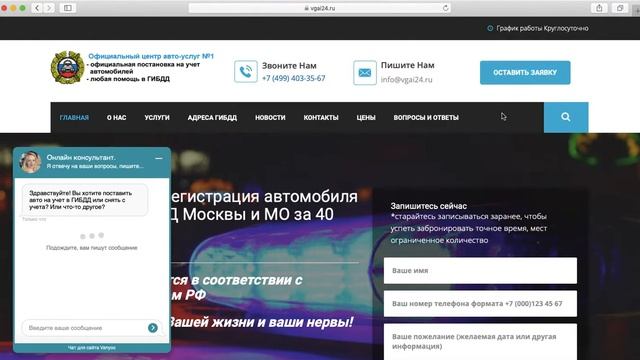Reload the page with the refresh icon
The image size is (640, 360).
tap(445, 8)
